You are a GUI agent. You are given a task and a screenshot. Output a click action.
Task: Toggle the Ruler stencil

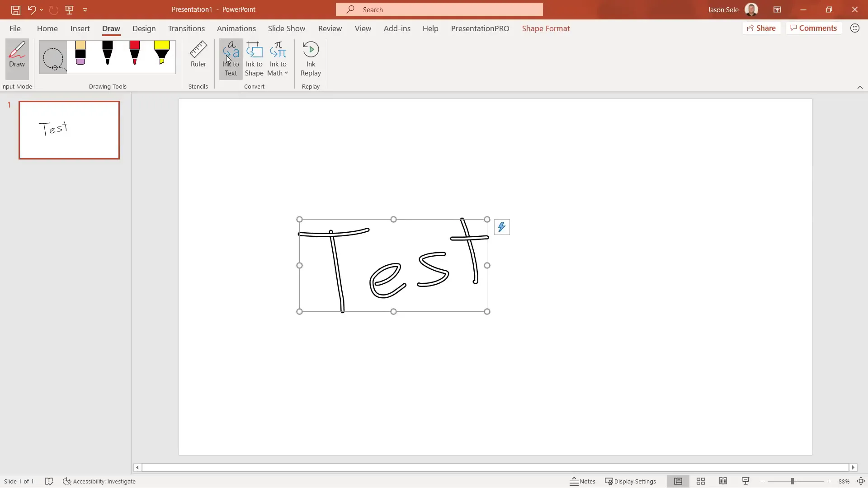click(x=198, y=55)
